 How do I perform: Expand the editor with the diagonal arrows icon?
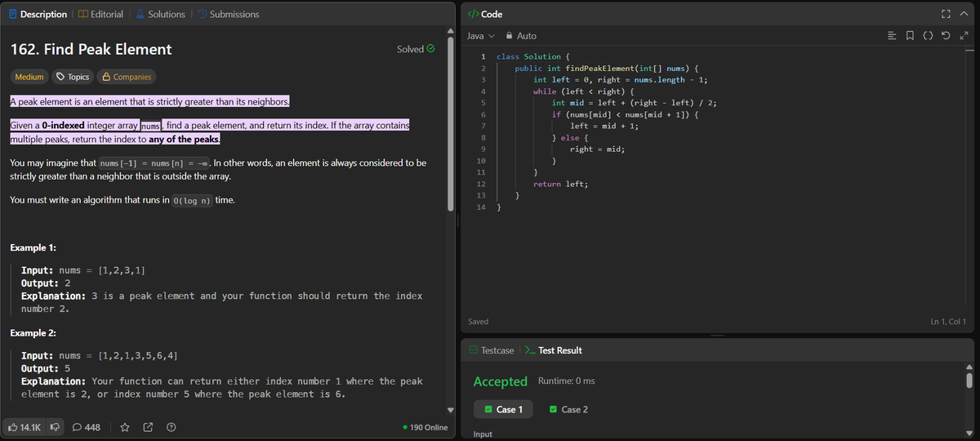(x=964, y=36)
